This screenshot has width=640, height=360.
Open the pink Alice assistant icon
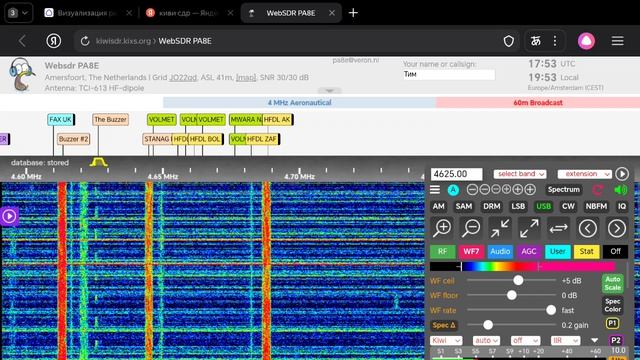pos(586,41)
